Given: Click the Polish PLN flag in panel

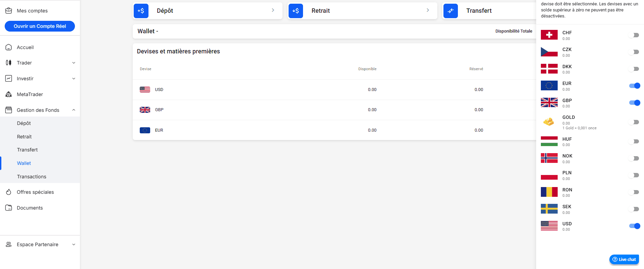Looking at the screenshot, I should tap(549, 175).
